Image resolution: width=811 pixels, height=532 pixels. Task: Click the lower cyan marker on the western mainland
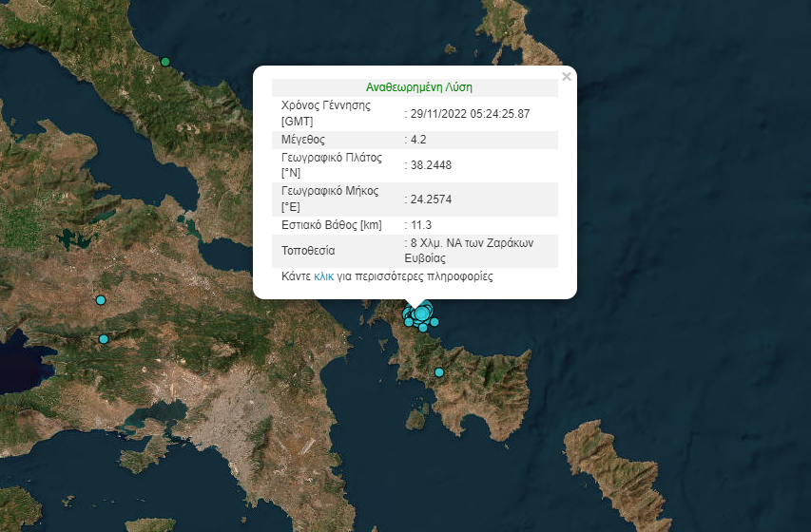[104, 339]
